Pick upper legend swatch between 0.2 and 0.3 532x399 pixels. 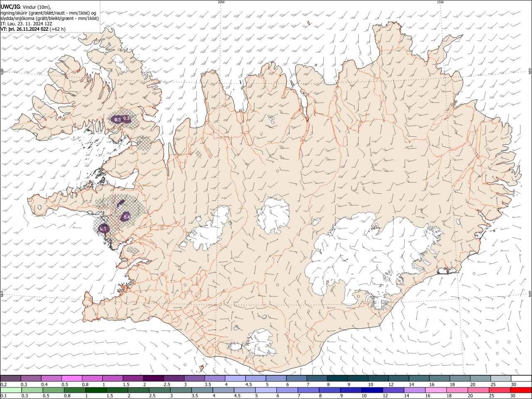[x=11, y=379]
